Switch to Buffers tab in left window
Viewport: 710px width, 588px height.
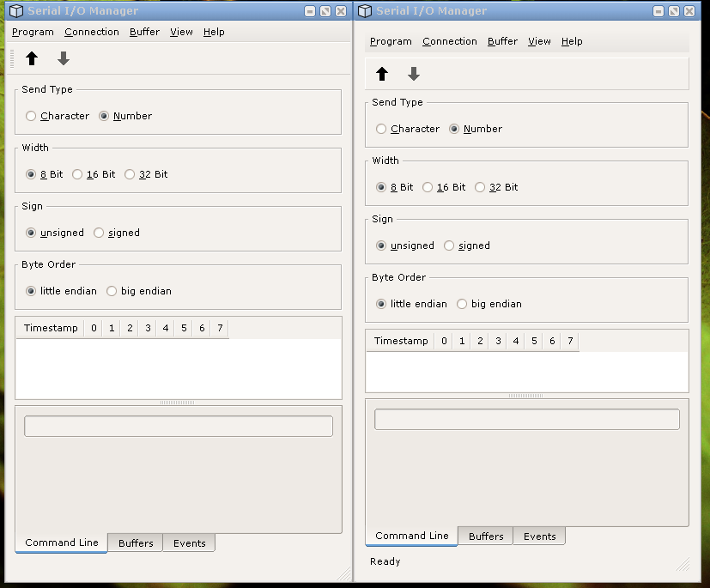pyautogui.click(x=136, y=543)
